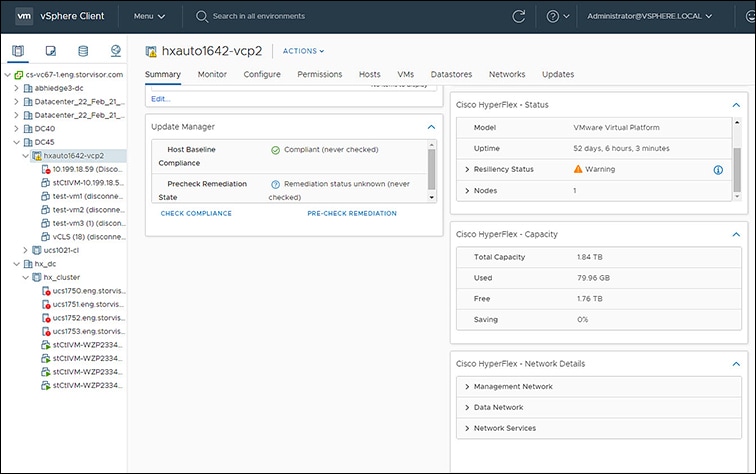Expand the Management Network section
The width and height of the screenshot is (756, 474).
tap(467, 387)
